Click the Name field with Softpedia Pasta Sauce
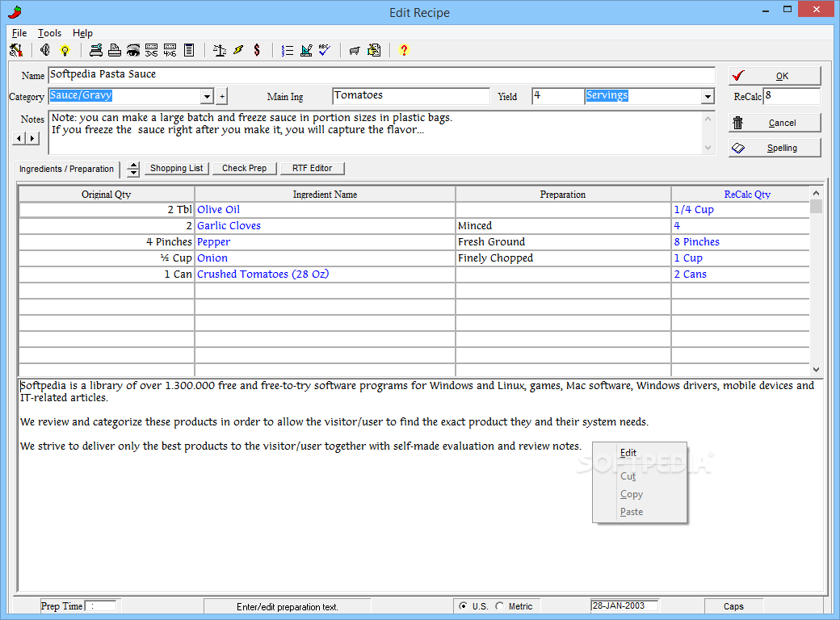Viewport: 840px width, 620px height. tap(381, 74)
